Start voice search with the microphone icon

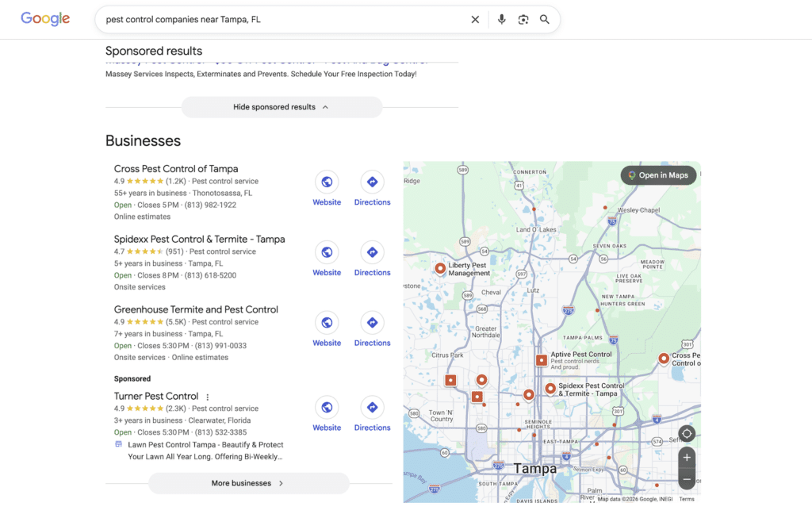pos(501,20)
